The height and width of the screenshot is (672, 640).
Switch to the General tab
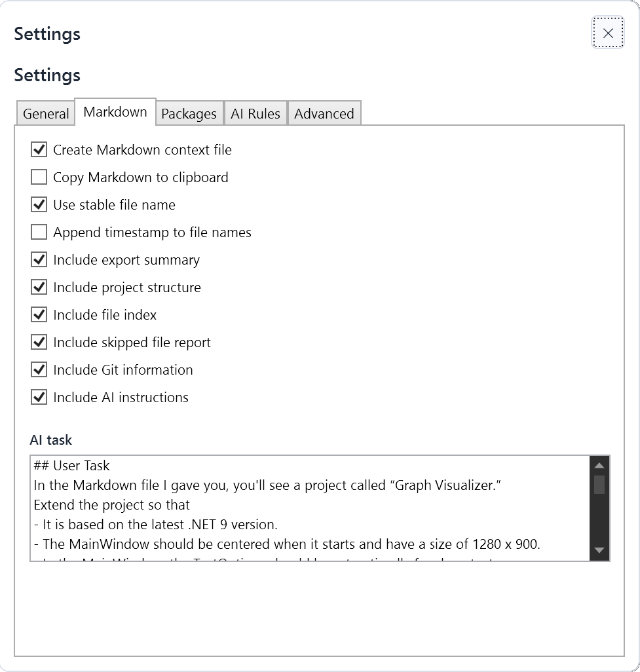click(46, 113)
